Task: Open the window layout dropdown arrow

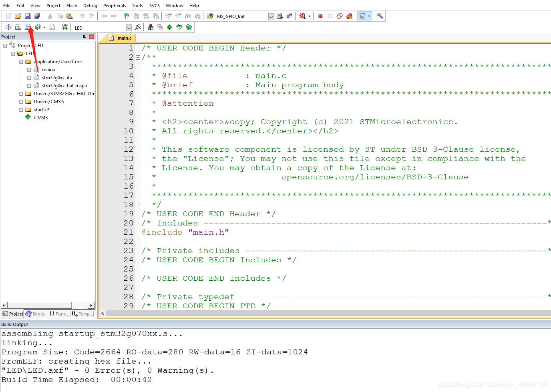Action: click(369, 16)
